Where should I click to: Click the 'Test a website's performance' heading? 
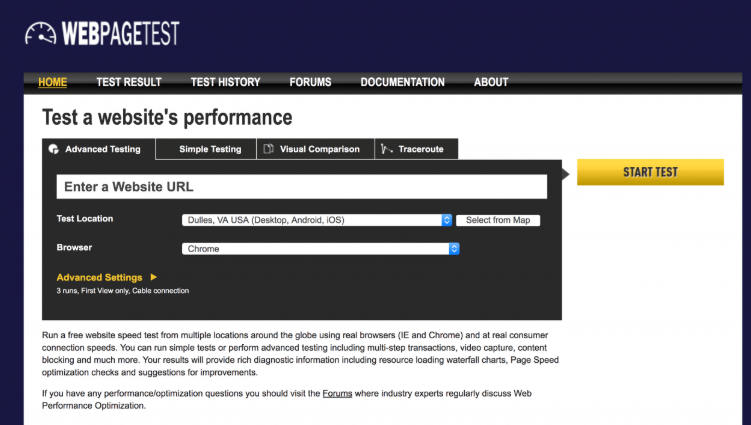(x=167, y=117)
